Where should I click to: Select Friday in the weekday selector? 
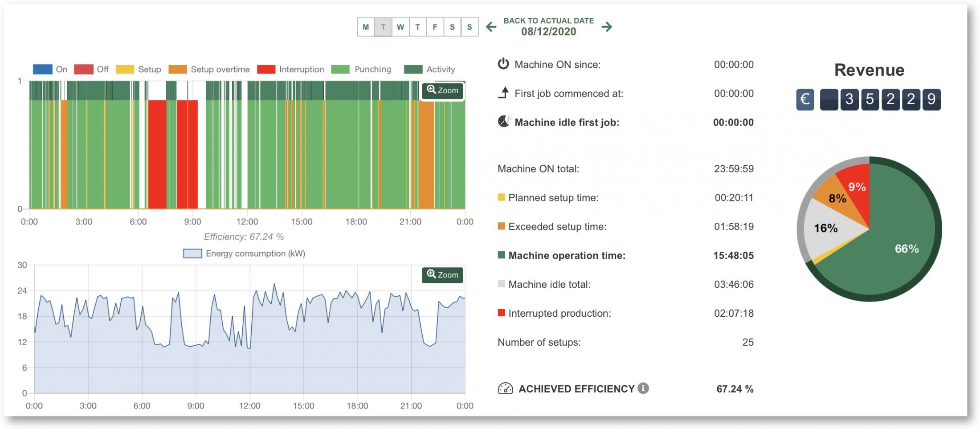point(435,27)
